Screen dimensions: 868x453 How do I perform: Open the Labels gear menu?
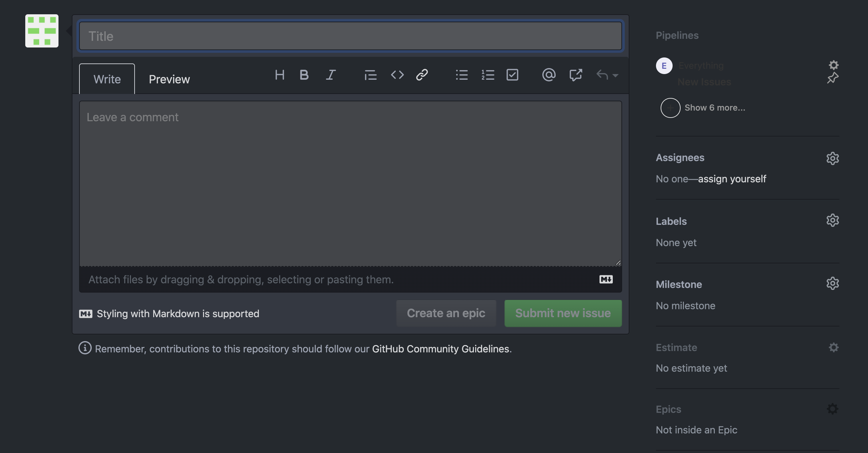(832, 220)
